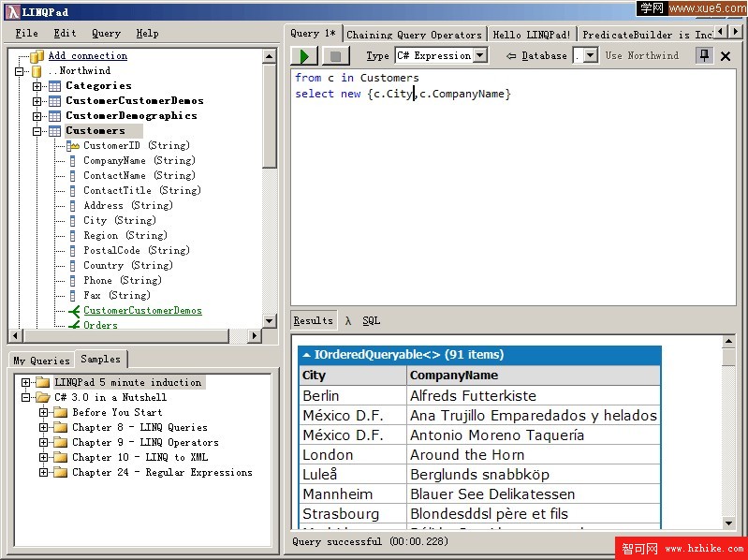Click the Phone column icon

point(72,281)
